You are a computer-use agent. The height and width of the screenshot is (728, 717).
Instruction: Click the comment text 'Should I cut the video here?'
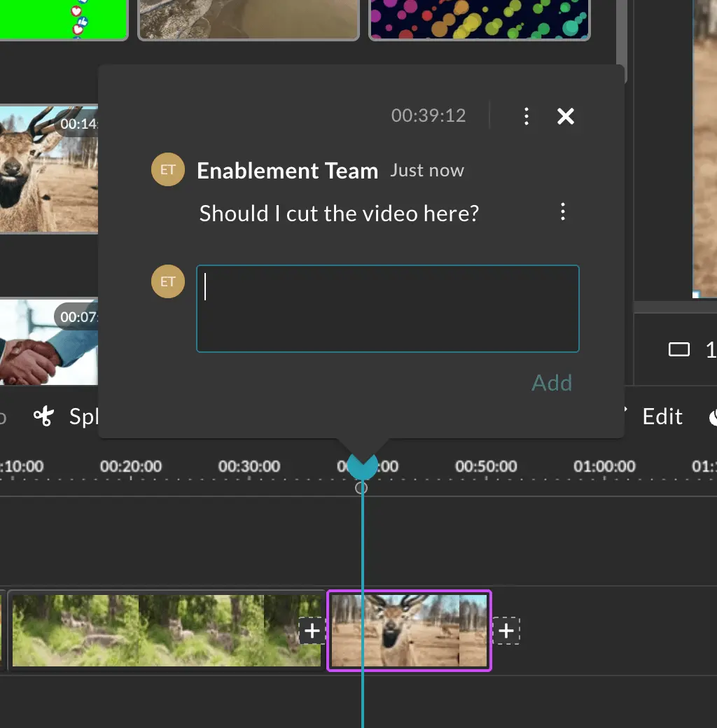coord(339,213)
